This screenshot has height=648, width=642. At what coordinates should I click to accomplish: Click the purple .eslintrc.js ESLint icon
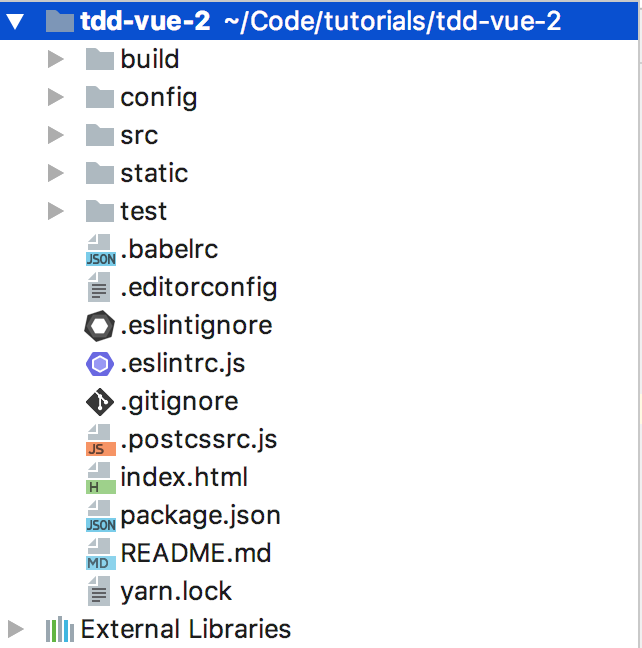coord(100,364)
